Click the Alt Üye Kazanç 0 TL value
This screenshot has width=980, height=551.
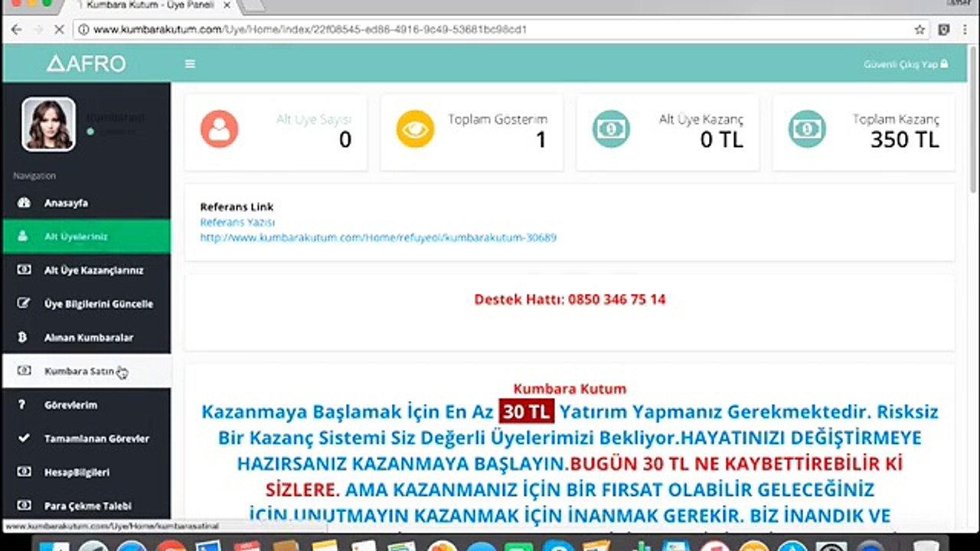coord(721,140)
